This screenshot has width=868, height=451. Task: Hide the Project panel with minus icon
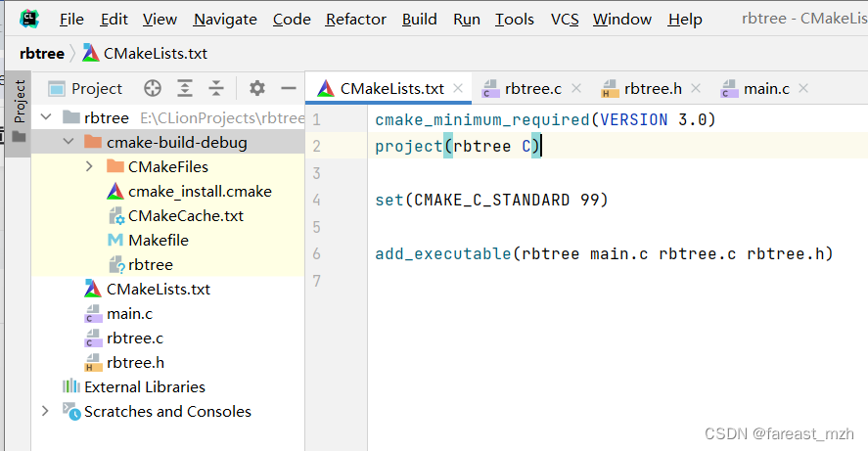pos(288,88)
